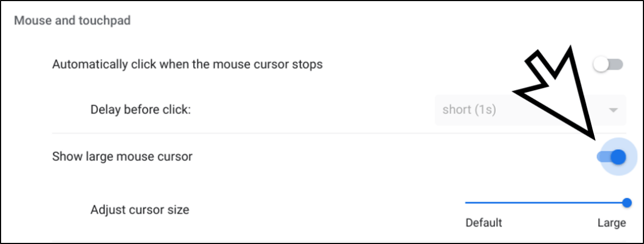644x244 pixels.
Task: Click the "Adjust cursor size" label
Action: 140,209
